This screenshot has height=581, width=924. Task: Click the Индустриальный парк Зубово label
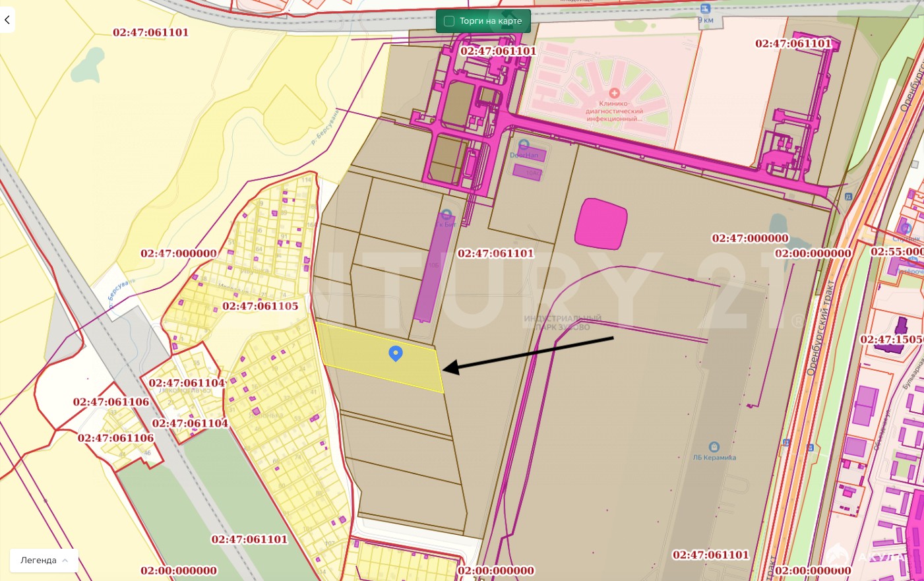click(562, 322)
